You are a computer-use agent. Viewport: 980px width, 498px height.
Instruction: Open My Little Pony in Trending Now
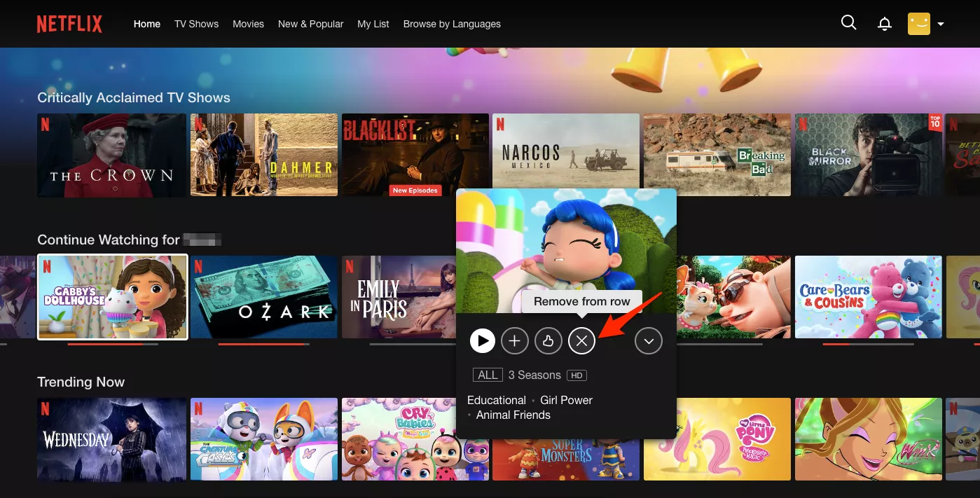[x=717, y=439]
